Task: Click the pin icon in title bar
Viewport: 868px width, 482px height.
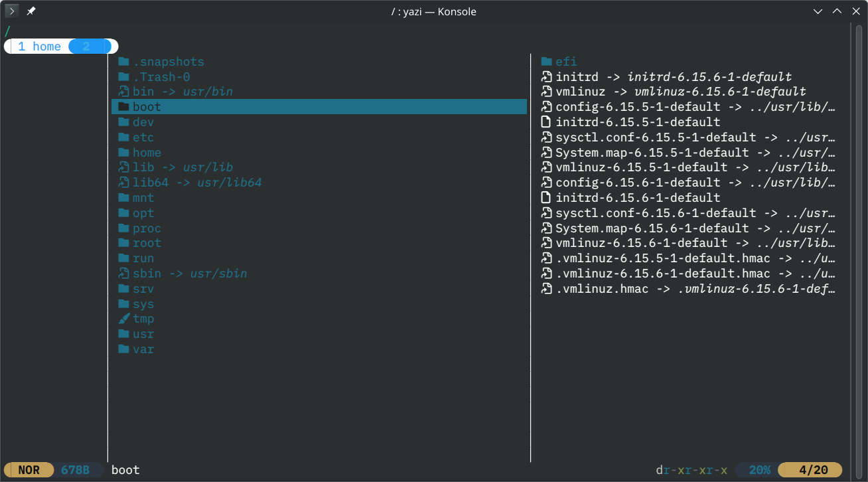Action: (31, 11)
